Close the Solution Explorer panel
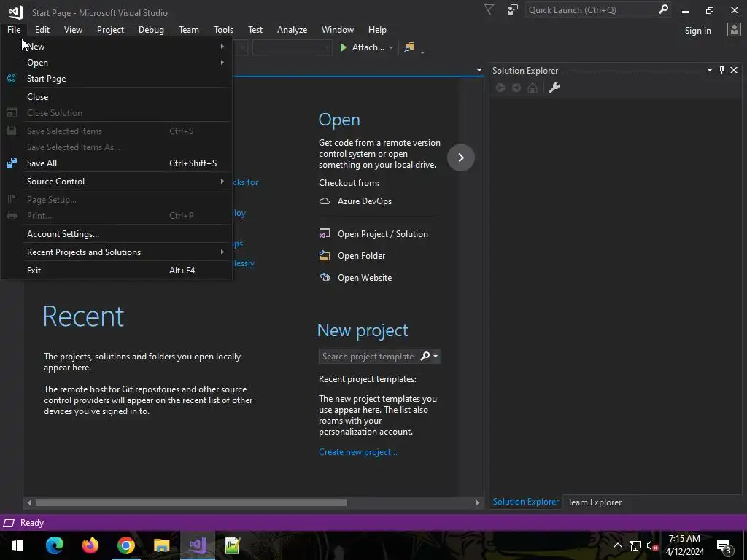 (x=734, y=71)
